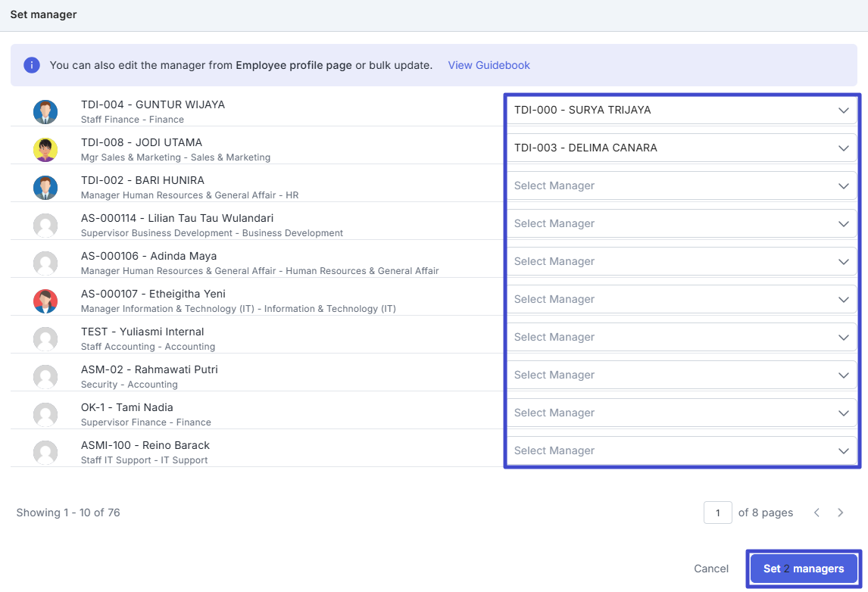The image size is (868, 592).
Task: Open Select Manager dropdown for Adinda Maya
Action: click(681, 262)
